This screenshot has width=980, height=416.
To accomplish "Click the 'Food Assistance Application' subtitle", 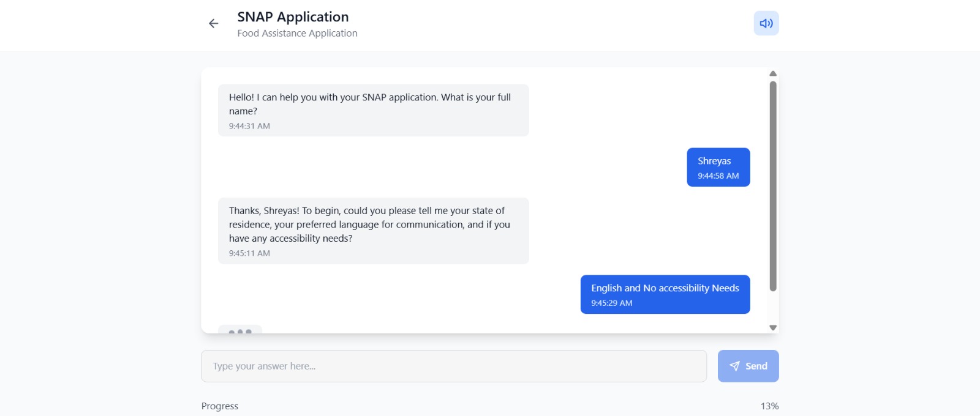I will 297,34.
